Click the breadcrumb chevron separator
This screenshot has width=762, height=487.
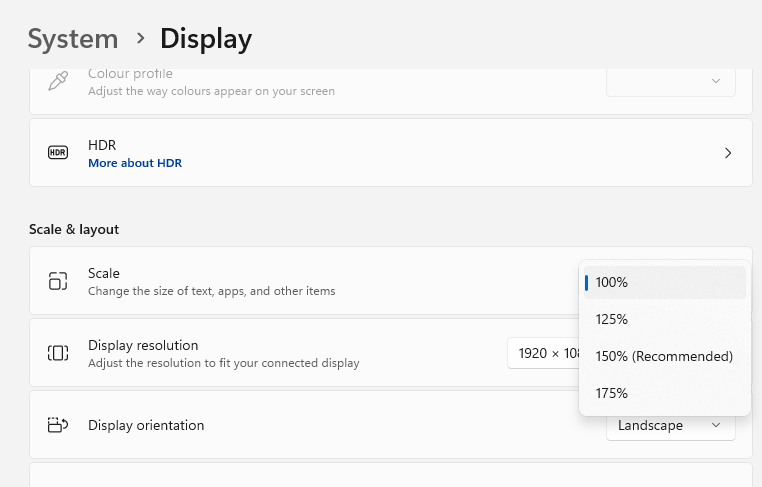pos(140,38)
